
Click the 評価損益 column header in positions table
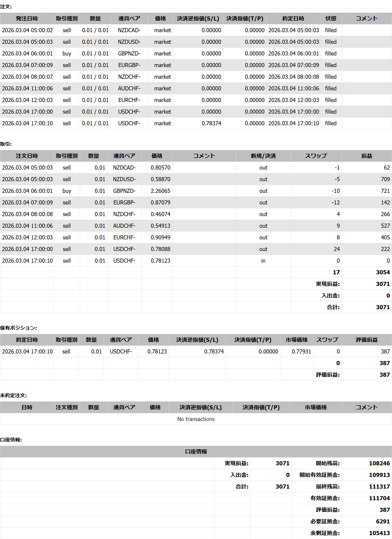[366, 340]
